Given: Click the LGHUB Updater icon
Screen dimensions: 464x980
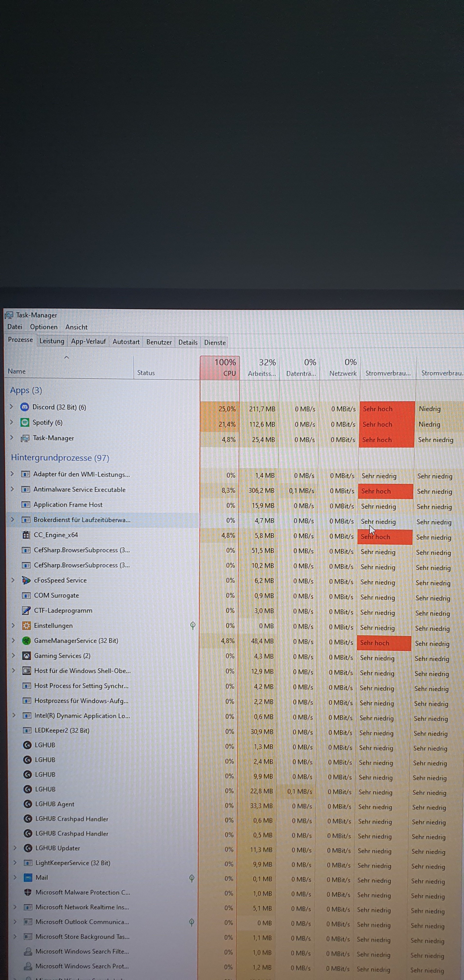Looking at the screenshot, I should (x=28, y=848).
